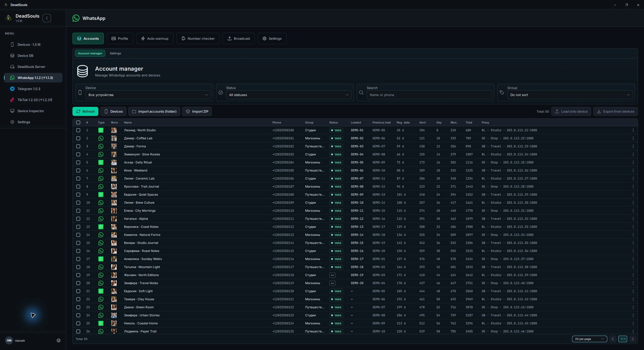Screen dimensions: 644x350
Task: Click the Import ZIP button
Action: tap(197, 111)
